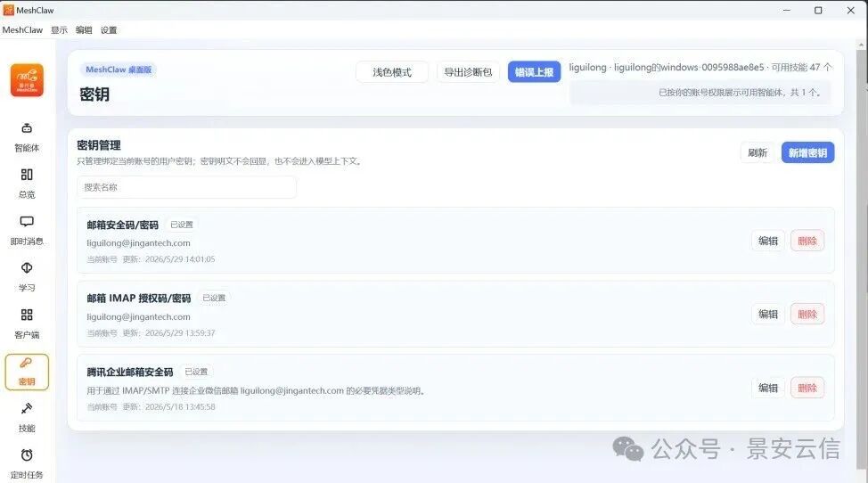Open the 显示 menu
This screenshot has height=483, width=868.
point(59,30)
